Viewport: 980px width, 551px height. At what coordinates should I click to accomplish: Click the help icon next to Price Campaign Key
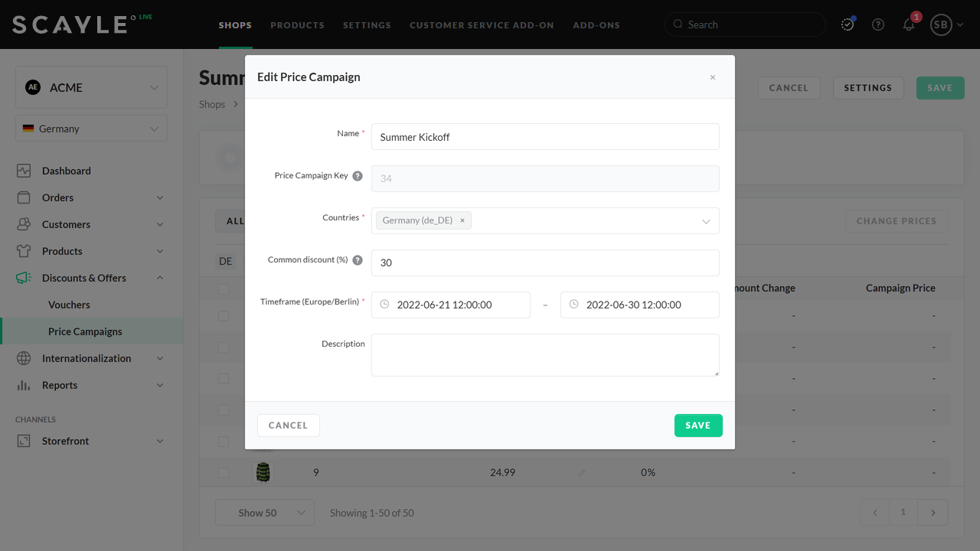coord(358,176)
